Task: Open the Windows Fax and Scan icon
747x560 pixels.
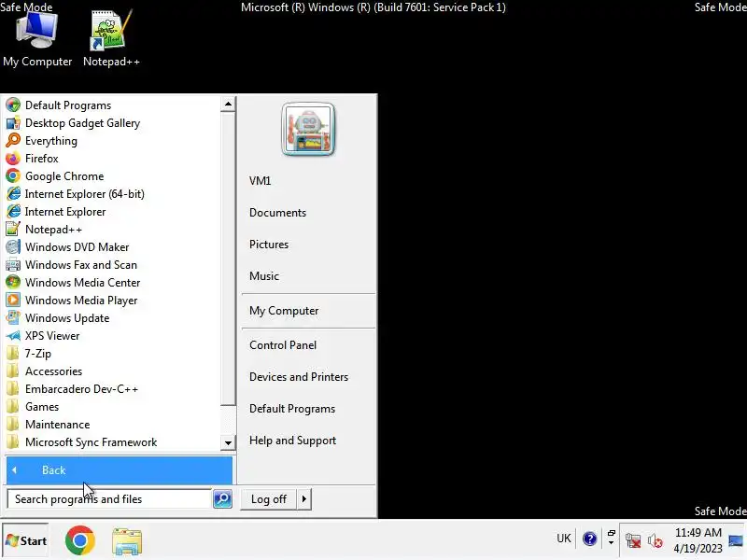Action: (13, 265)
